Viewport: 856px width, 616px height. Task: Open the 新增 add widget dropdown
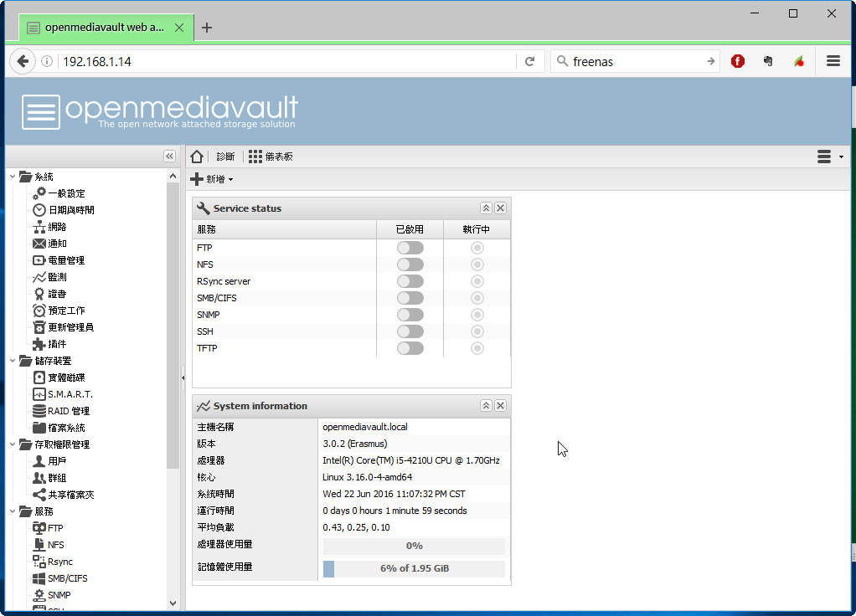[x=212, y=179]
